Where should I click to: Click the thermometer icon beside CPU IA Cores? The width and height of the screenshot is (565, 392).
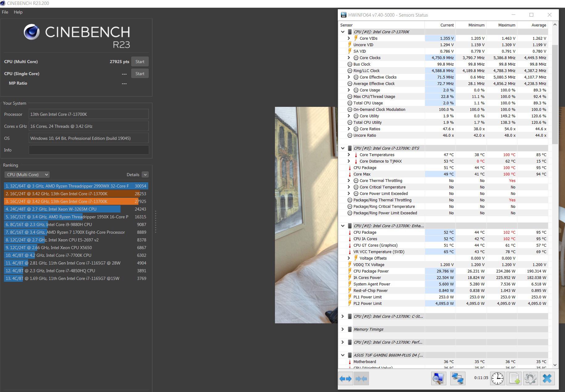[350, 239]
